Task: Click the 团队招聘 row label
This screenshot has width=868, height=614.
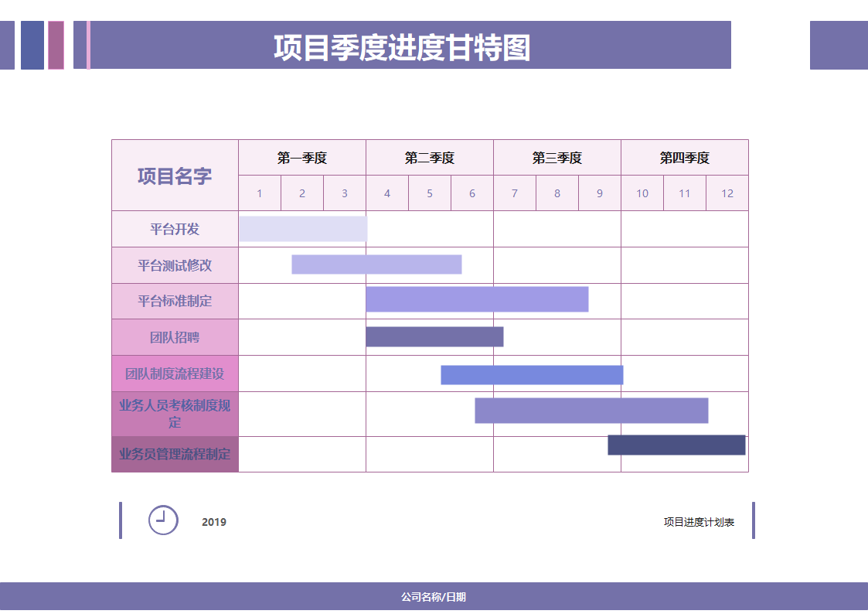Action: pos(175,337)
